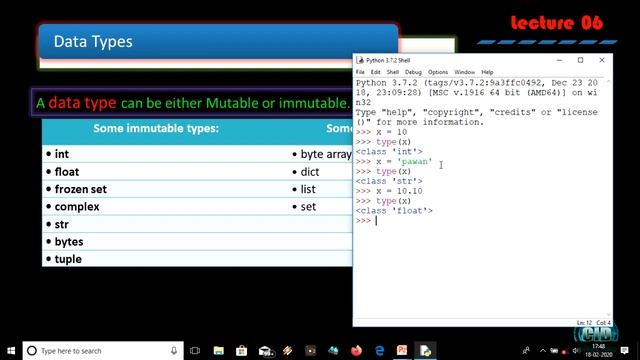Click the <class 'str'> output line
The height and width of the screenshot is (360, 640).
click(389, 181)
